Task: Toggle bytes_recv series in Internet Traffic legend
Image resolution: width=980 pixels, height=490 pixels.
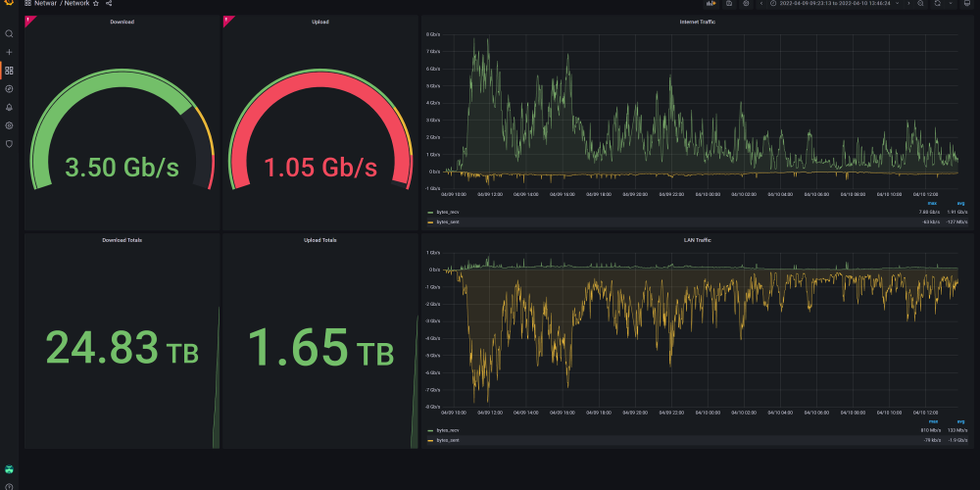Action: click(x=450, y=212)
